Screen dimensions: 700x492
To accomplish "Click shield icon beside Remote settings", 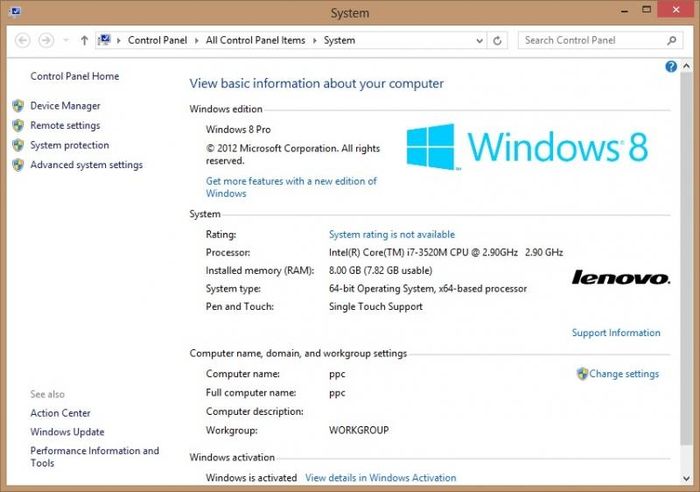I will [x=18, y=125].
